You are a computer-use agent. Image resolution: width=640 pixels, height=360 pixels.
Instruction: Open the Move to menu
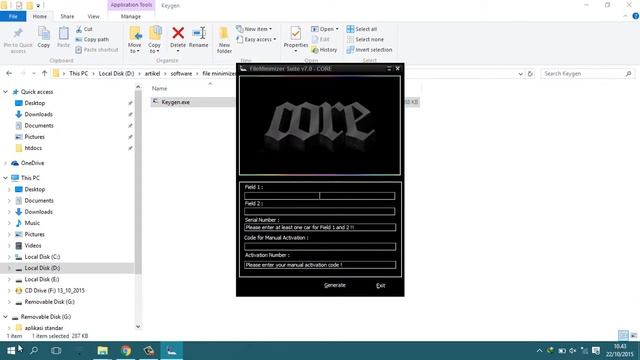135,40
